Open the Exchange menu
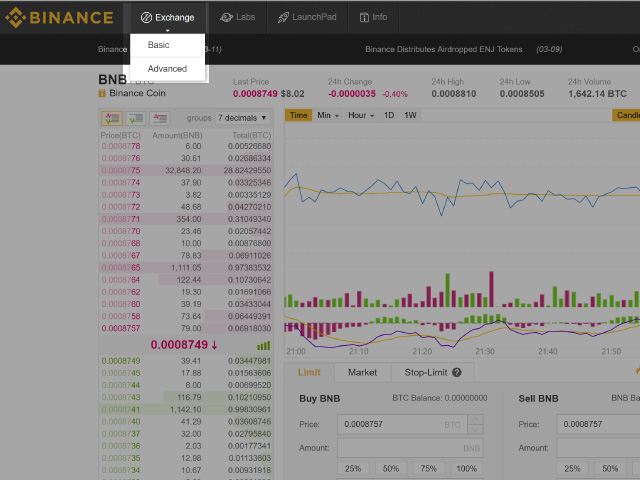The width and height of the screenshot is (640, 480). (x=167, y=17)
